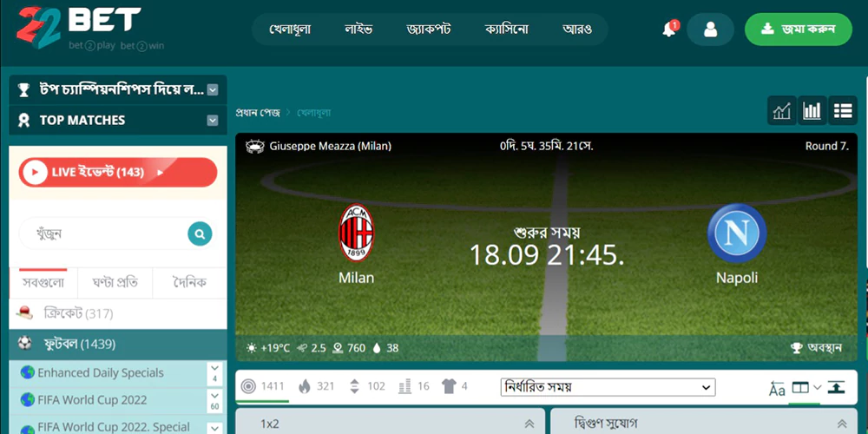Collapse the দ্বিগুণ সুযোগ market section

(x=842, y=424)
